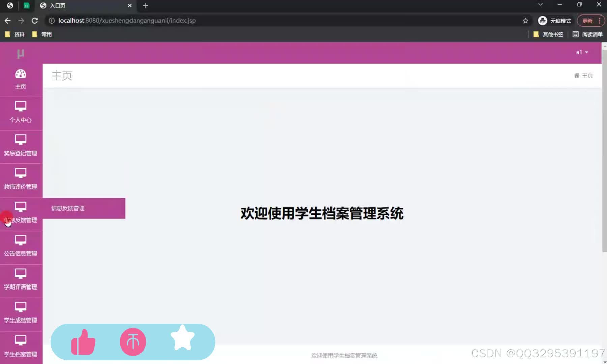View site information icon
The image size is (607, 364).
52,21
